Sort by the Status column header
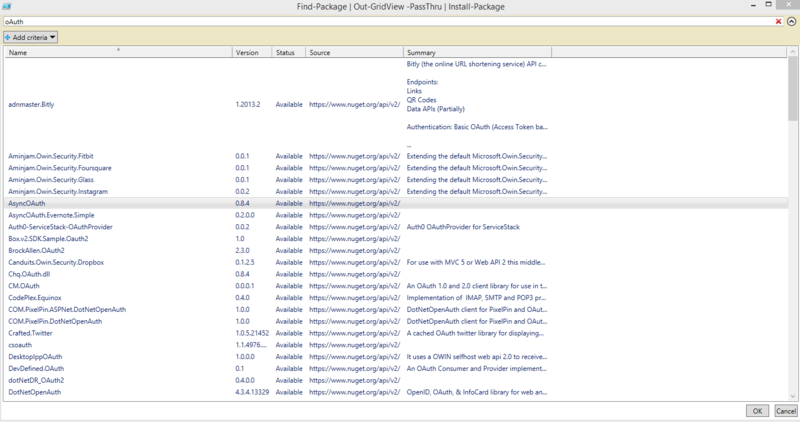Image resolution: width=800 pixels, height=422 pixels. click(289, 52)
